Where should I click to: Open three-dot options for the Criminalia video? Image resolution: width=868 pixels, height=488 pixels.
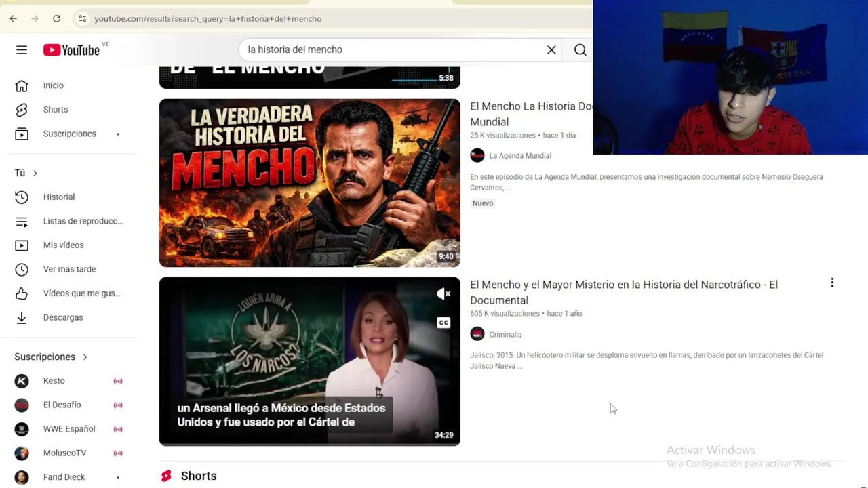832,283
